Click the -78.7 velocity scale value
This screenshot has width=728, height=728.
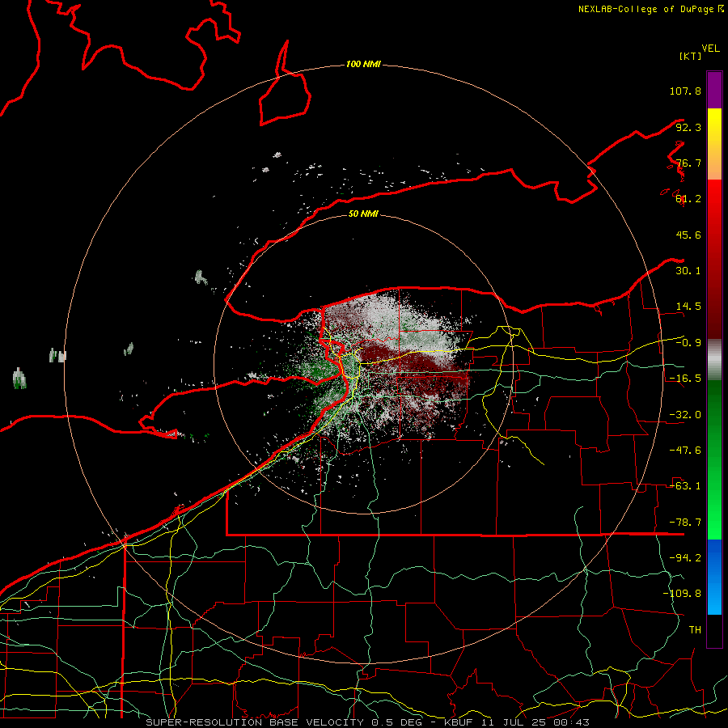[685, 523]
